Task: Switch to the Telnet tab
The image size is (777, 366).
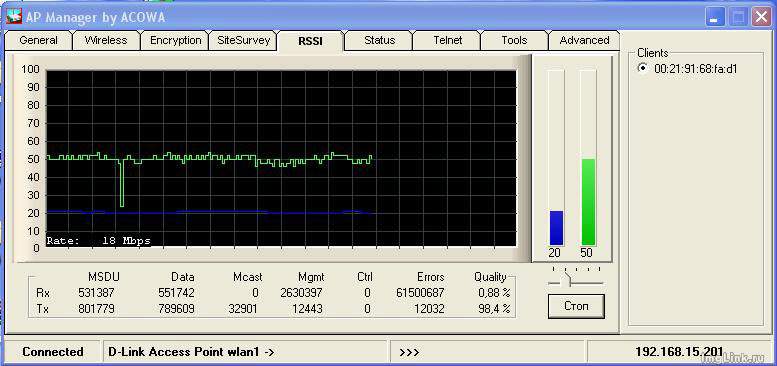Action: pos(447,41)
